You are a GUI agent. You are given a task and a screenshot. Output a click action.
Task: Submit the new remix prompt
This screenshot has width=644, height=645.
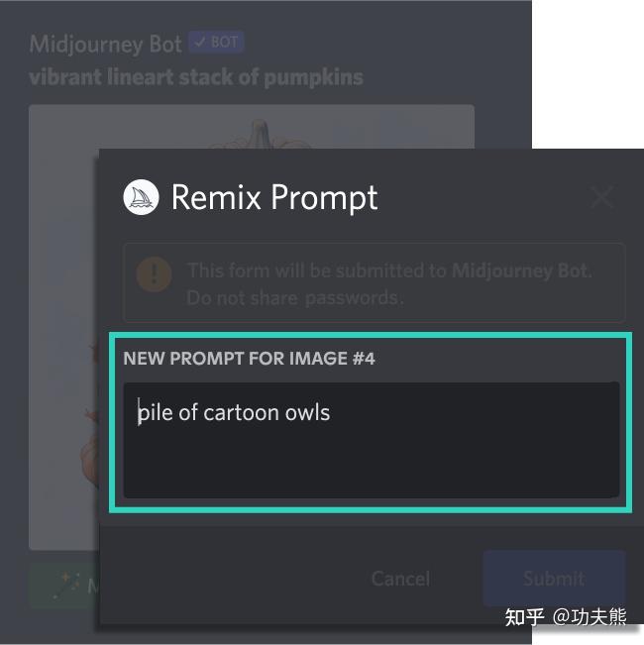pos(554,579)
